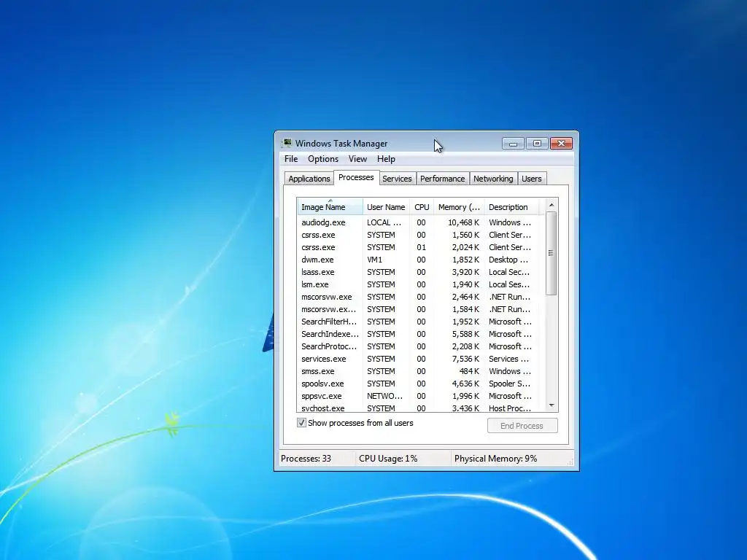
Task: Select the spoolsv.exe process
Action: [421, 384]
